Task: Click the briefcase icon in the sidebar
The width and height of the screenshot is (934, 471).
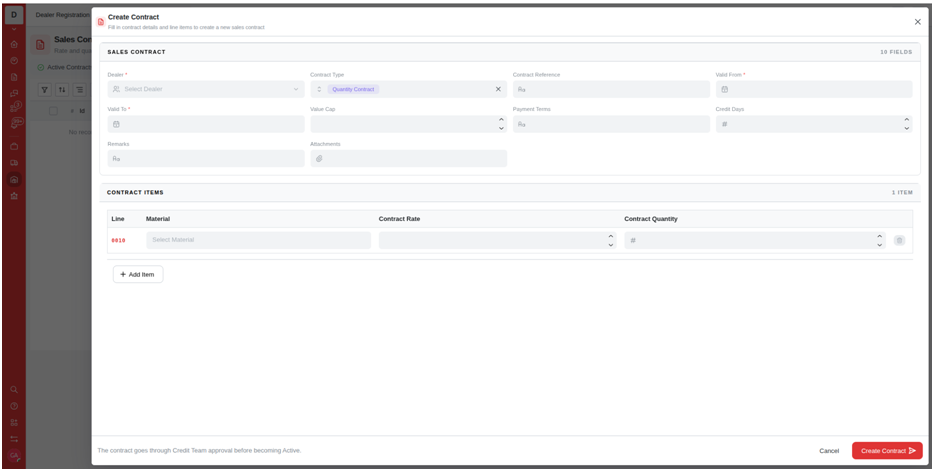Action: tap(14, 146)
